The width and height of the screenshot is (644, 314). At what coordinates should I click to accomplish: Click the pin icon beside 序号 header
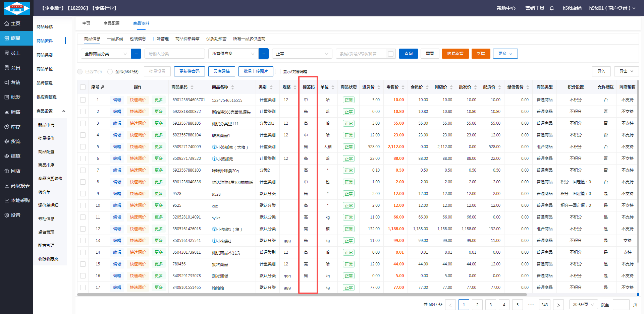click(x=102, y=87)
